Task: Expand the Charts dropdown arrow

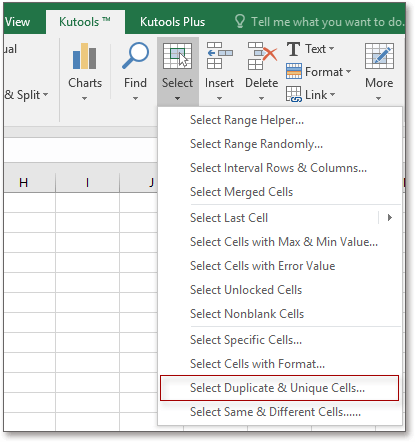Action: click(85, 98)
